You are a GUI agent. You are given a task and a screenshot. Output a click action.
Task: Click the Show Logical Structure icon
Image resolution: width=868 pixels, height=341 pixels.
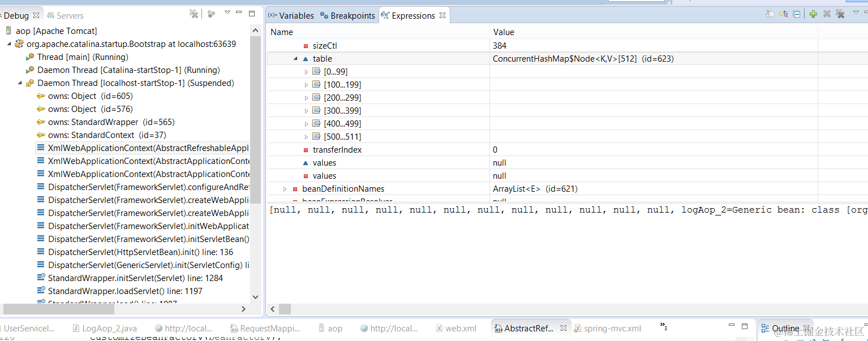[784, 14]
